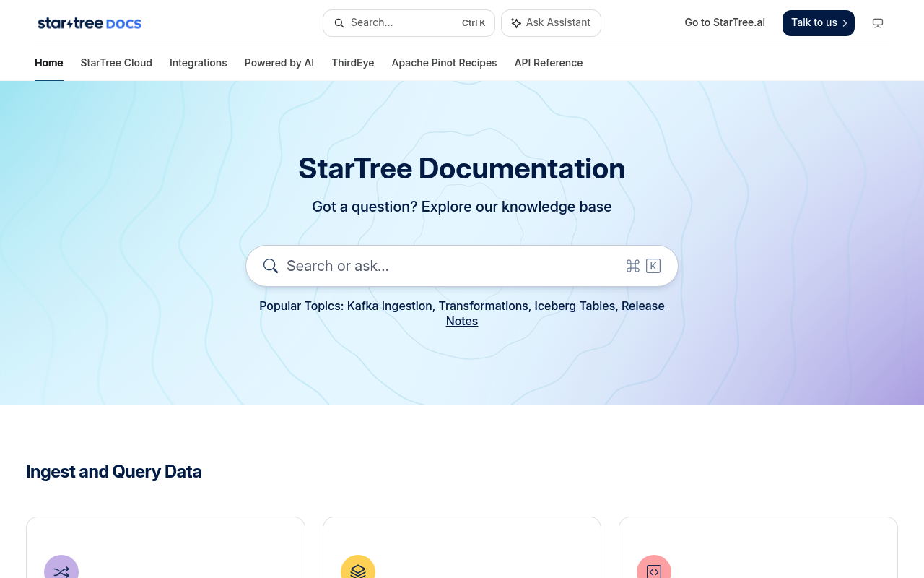Go to the Powered by AI tab
924x578 pixels.
coord(279,63)
